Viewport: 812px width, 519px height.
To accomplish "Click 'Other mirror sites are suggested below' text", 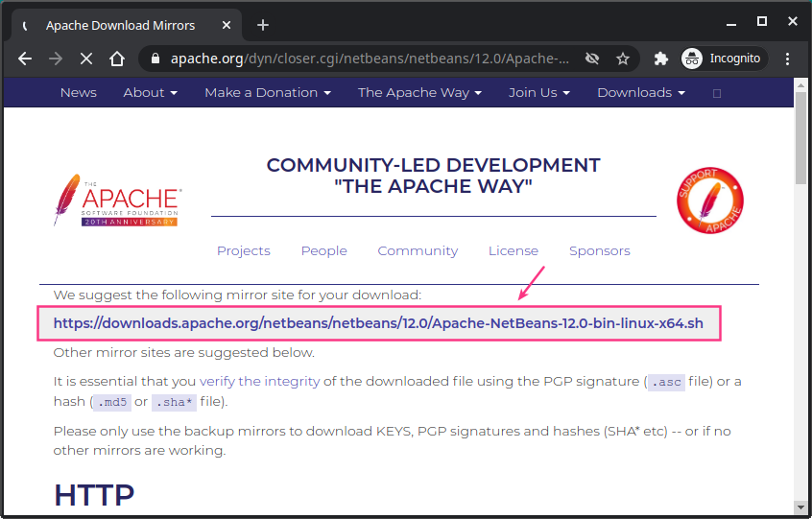I will coord(184,353).
